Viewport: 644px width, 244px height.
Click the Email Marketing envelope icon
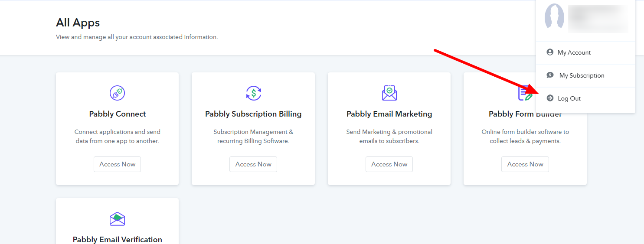[389, 93]
